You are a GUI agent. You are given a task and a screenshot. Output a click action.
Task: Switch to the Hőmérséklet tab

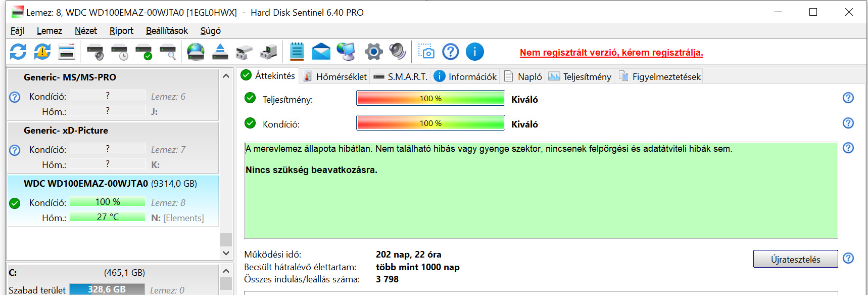click(335, 76)
